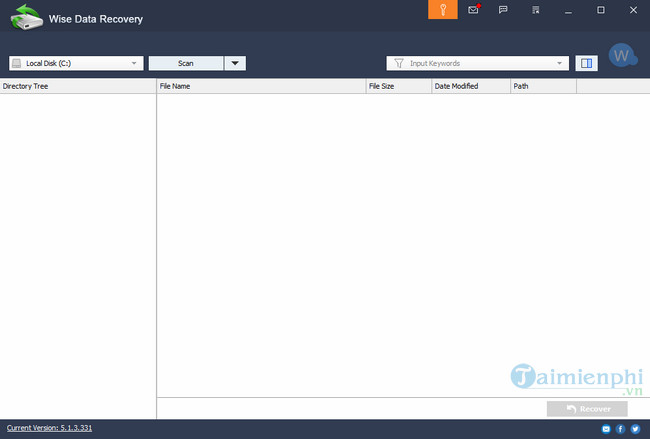The image size is (650, 439).
Task: Expand the Scan options arrow
Action: coord(235,63)
